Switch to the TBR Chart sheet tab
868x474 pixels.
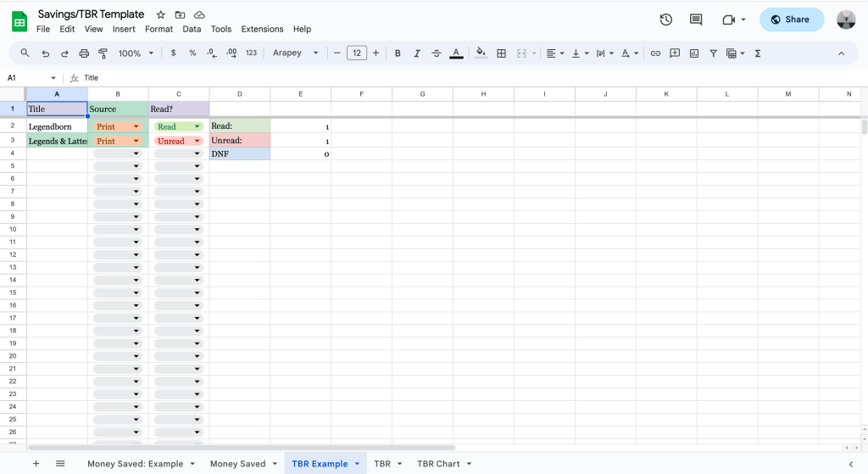(438, 464)
